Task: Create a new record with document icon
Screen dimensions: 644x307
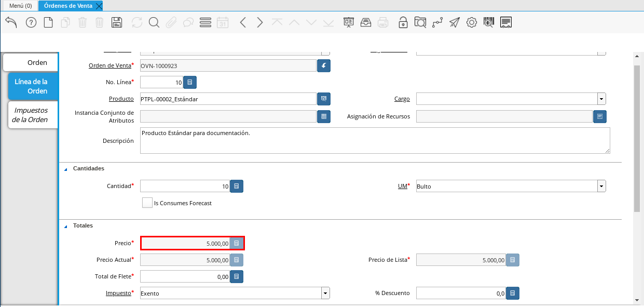Action: pyautogui.click(x=48, y=22)
